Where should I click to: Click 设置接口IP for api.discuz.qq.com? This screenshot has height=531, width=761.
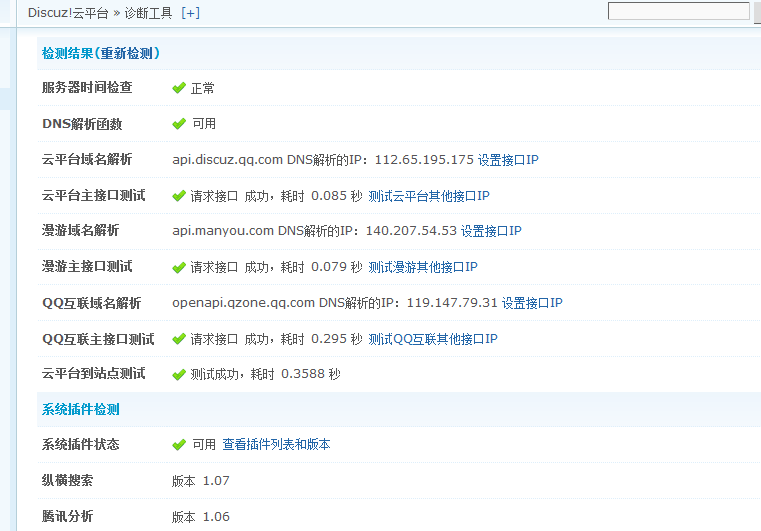pyautogui.click(x=508, y=160)
